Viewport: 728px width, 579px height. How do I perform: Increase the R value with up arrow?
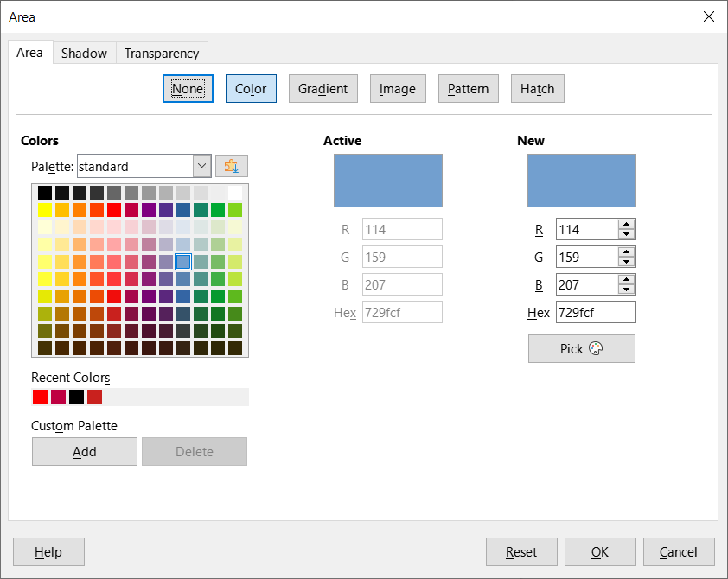click(628, 225)
